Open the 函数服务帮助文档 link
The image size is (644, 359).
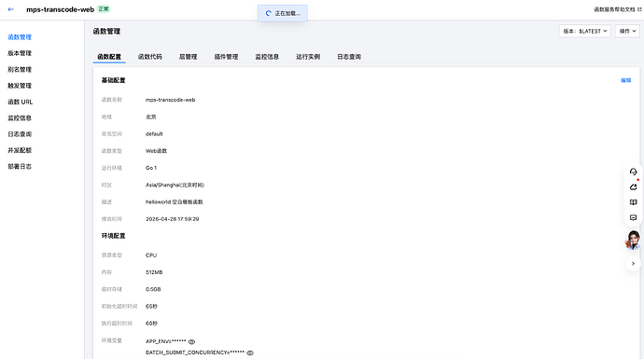point(614,9)
